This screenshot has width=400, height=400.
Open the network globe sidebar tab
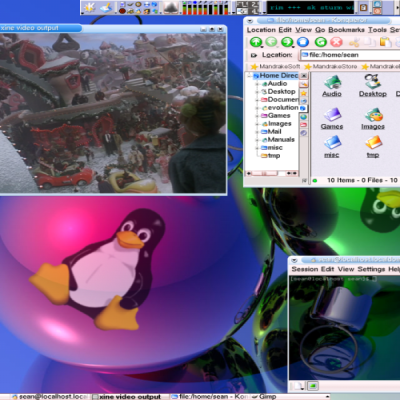pos(304,117)
